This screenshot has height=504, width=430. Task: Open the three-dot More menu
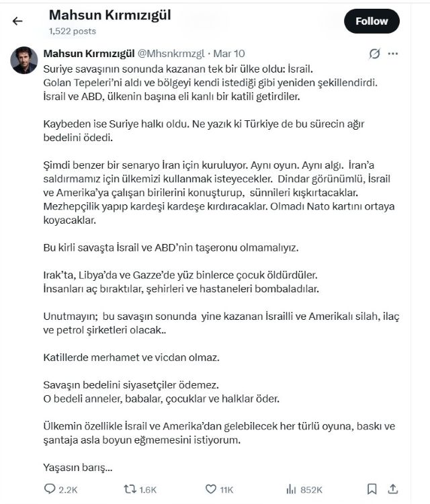[393, 54]
